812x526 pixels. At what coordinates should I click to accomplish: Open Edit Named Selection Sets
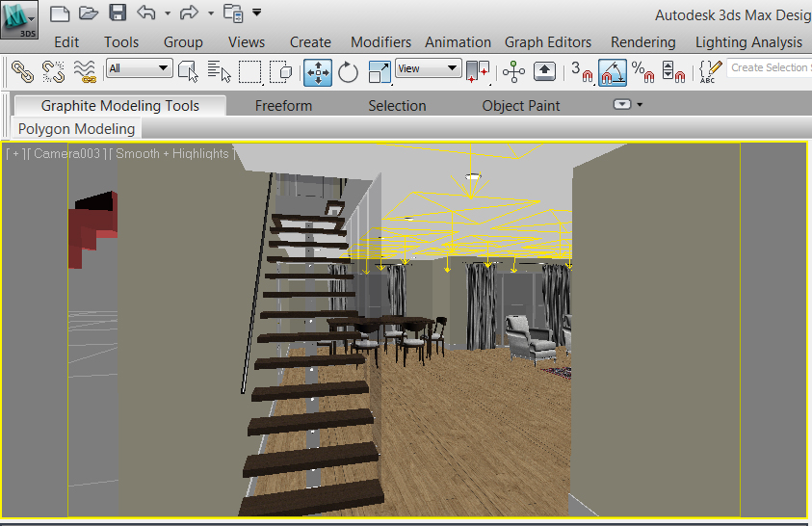pos(710,72)
